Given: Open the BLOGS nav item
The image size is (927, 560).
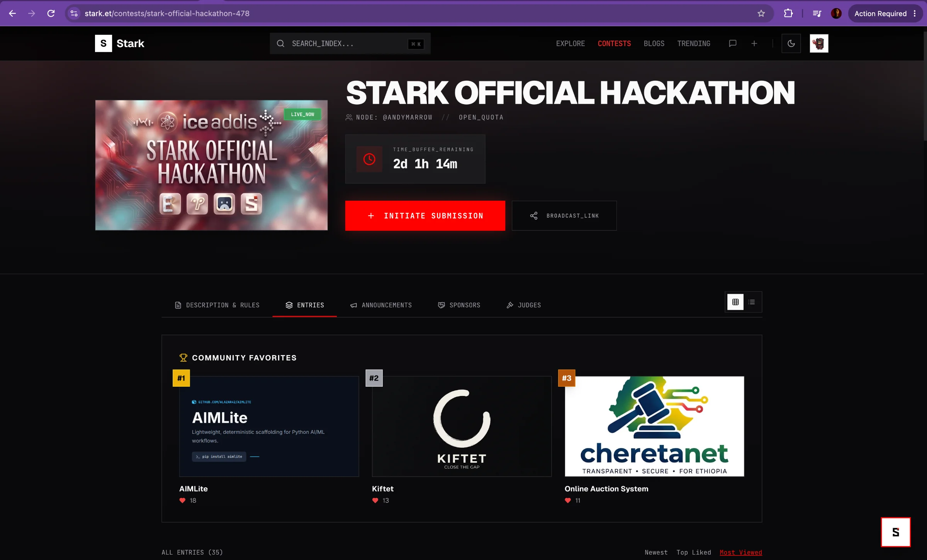Looking at the screenshot, I should tap(654, 44).
